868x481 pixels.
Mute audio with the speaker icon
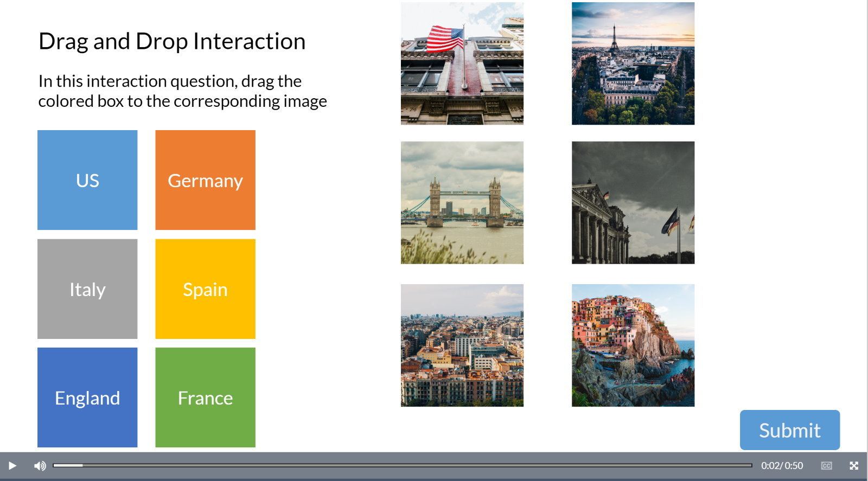pyautogui.click(x=40, y=466)
